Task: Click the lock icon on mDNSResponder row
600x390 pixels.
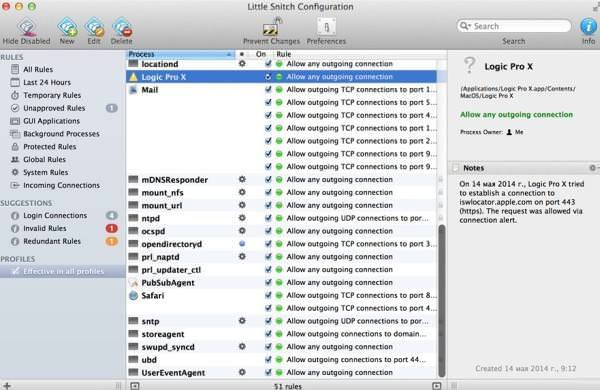Action: [x=440, y=179]
